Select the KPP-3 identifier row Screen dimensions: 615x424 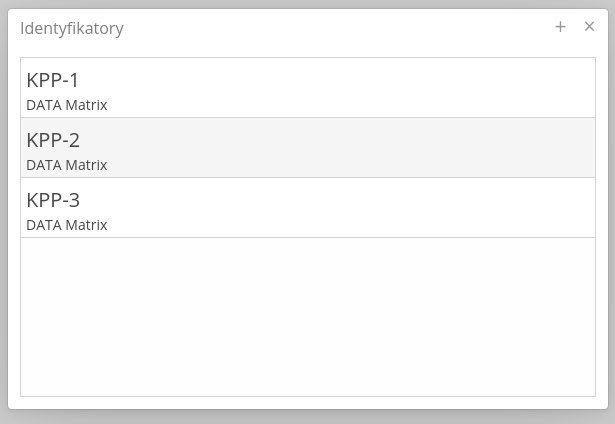click(x=308, y=208)
